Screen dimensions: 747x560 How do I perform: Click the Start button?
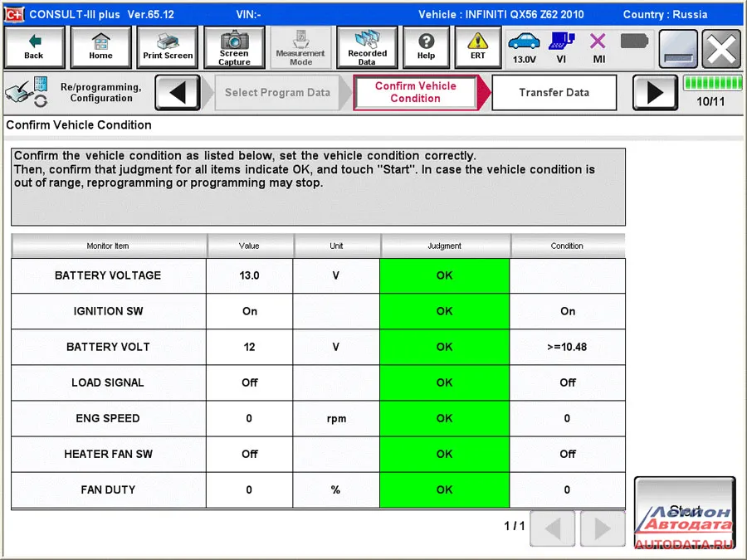[685, 511]
